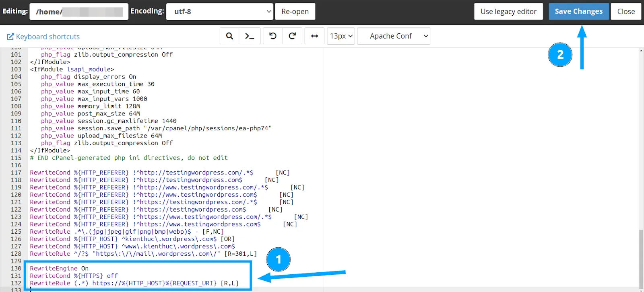The image size is (644, 292).
Task: Click 'session.gc_maxlifetime 1440' line
Action: [x=109, y=121]
